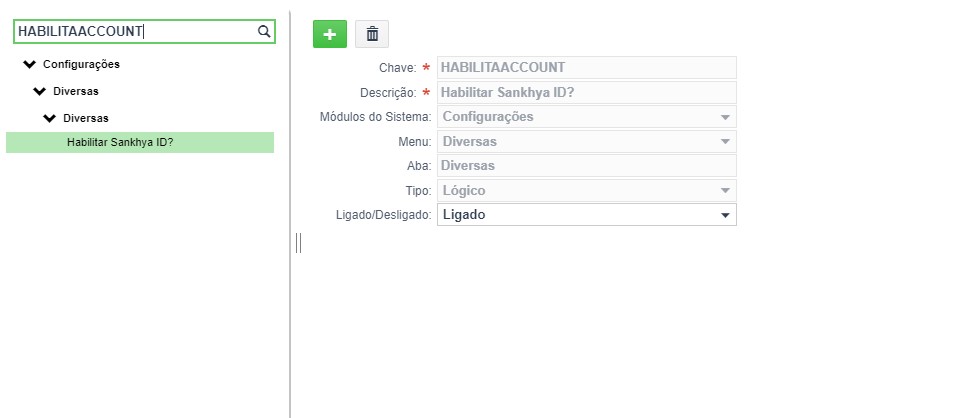Image resolution: width=961 pixels, height=418 pixels.
Task: Click the Chave input field
Action: coord(587,67)
